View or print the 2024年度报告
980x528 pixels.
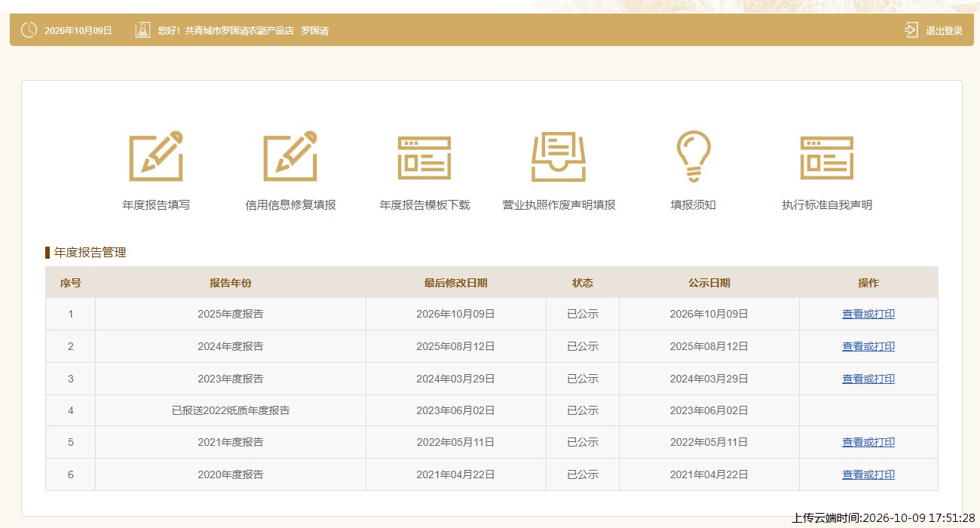coord(868,346)
